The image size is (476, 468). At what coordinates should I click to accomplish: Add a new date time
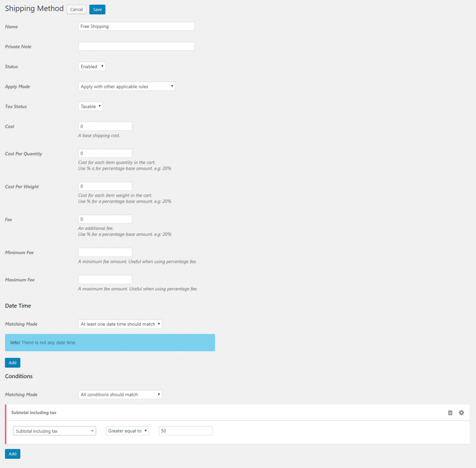[13, 362]
